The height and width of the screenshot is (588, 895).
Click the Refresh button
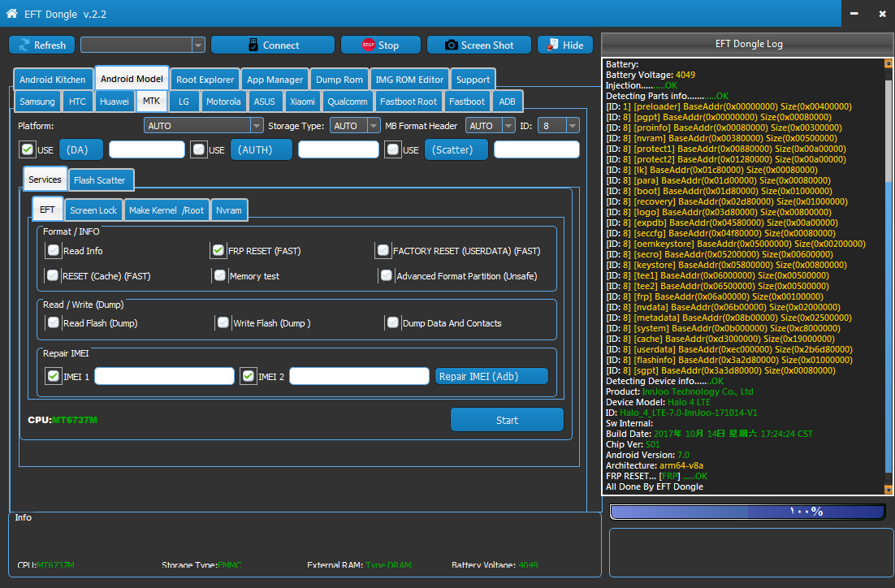(41, 45)
